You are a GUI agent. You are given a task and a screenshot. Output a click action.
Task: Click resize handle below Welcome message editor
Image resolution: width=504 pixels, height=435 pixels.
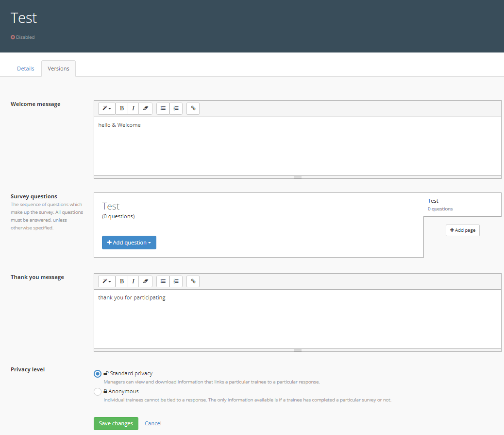tap(298, 177)
